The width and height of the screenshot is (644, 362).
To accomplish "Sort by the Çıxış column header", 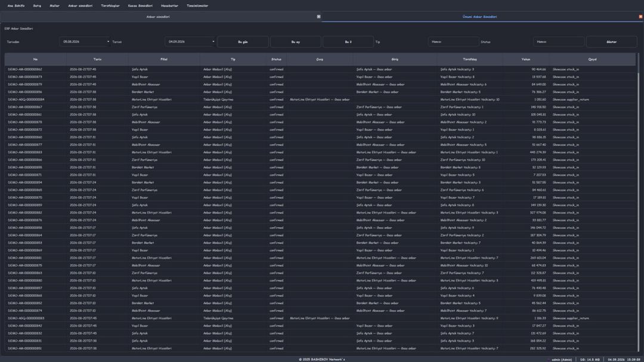I will tap(320, 59).
